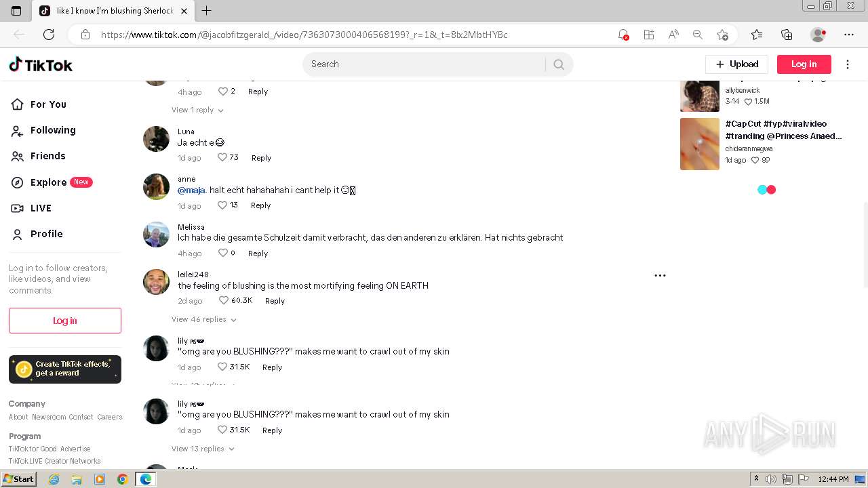Open TikTok for Good link

[33, 449]
